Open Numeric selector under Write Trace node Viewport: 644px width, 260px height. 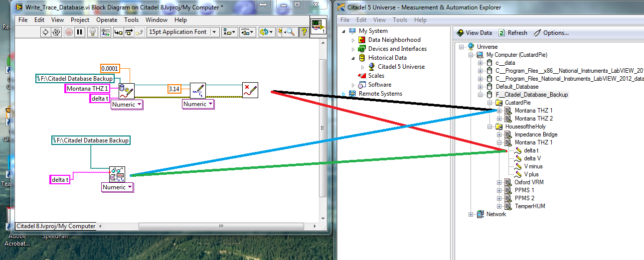198,104
